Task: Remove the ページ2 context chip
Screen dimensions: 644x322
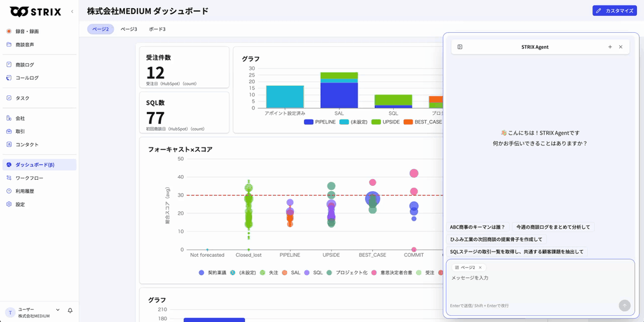Action: pos(480,268)
